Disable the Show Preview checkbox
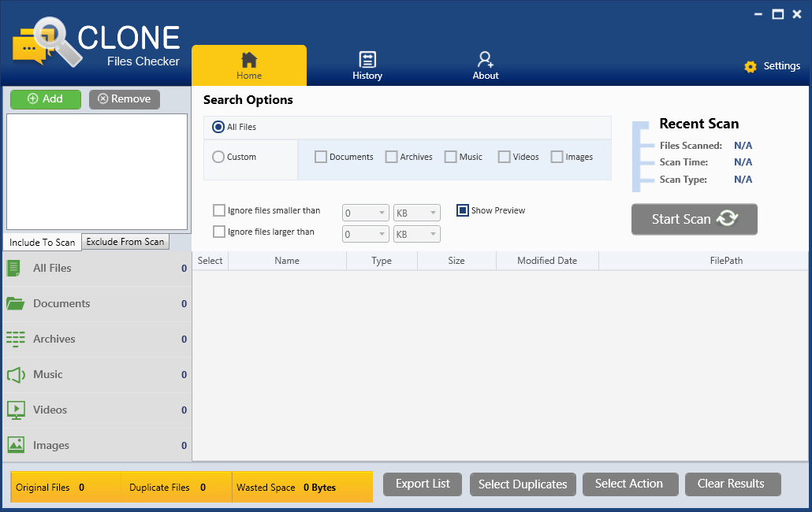The width and height of the screenshot is (812, 512). coord(463,210)
